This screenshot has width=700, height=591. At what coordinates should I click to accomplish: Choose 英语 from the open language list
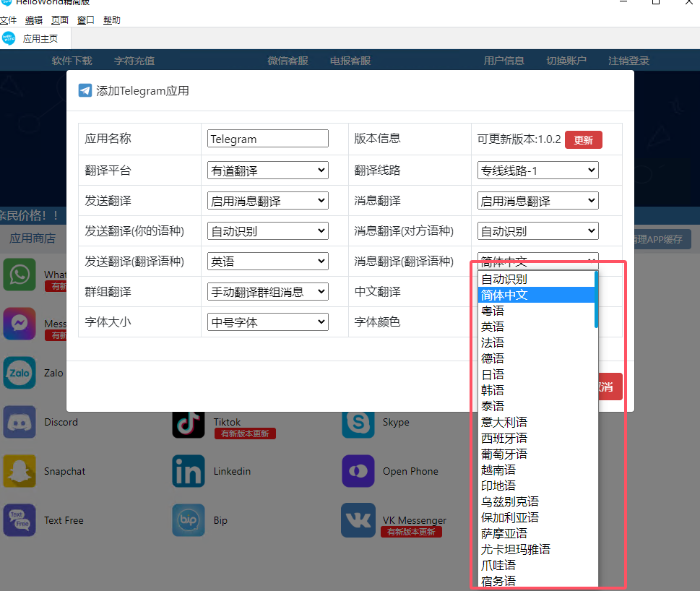tap(493, 327)
